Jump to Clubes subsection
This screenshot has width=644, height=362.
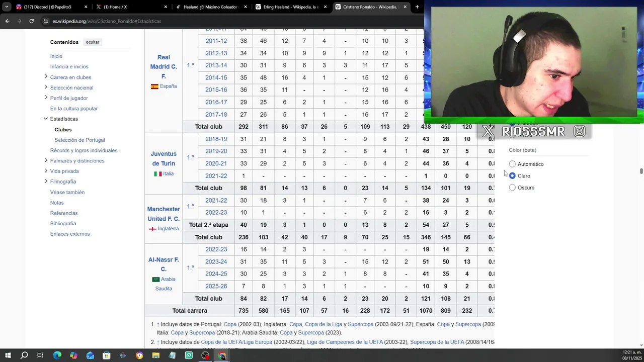coord(63,130)
